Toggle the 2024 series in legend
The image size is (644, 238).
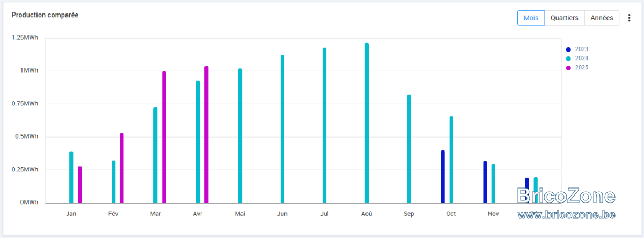pos(577,59)
